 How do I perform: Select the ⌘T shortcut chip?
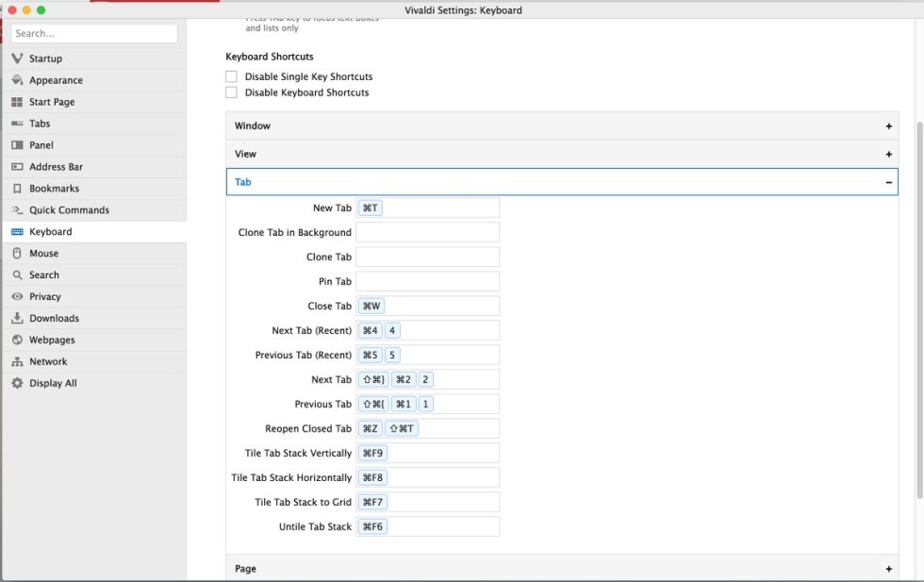coord(370,208)
